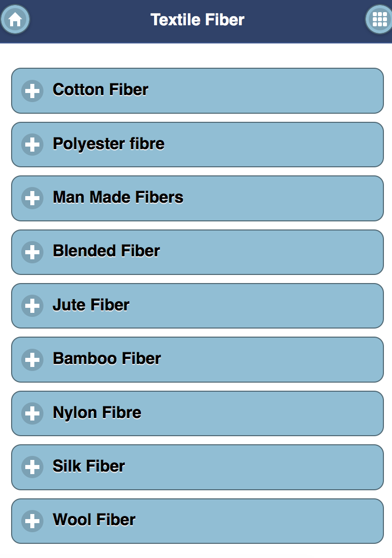Hit the plus icon beside Jute Fiber
Screen dimensions: 392x558
coord(32,306)
